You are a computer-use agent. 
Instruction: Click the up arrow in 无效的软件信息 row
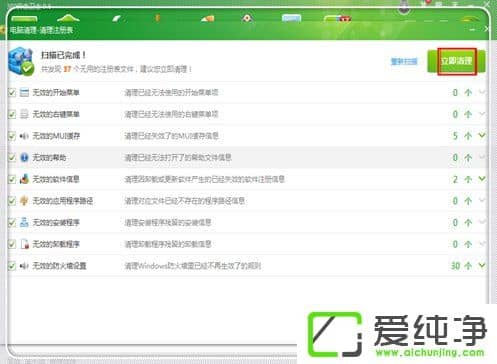(468, 179)
